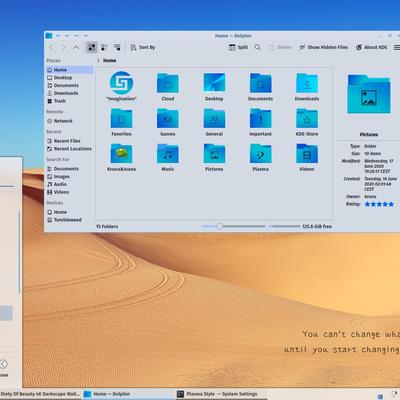Open the Sort By dropdown
This screenshot has height=400, width=400.
point(143,47)
